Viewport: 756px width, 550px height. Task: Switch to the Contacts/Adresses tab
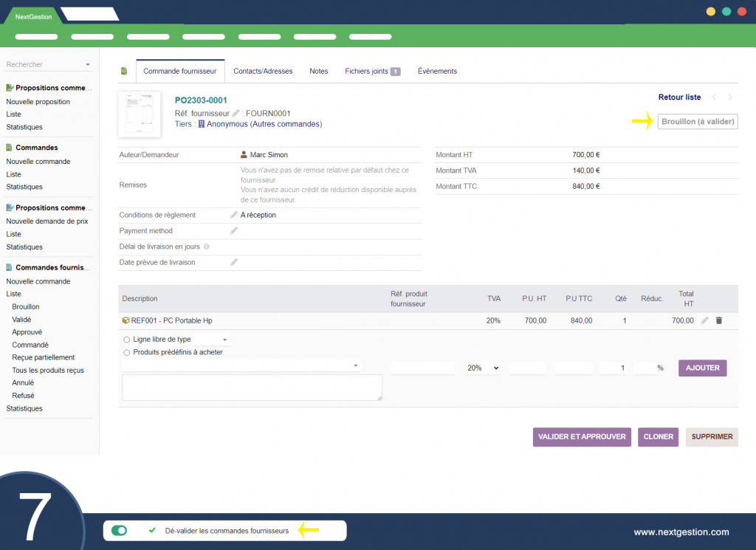pos(263,71)
